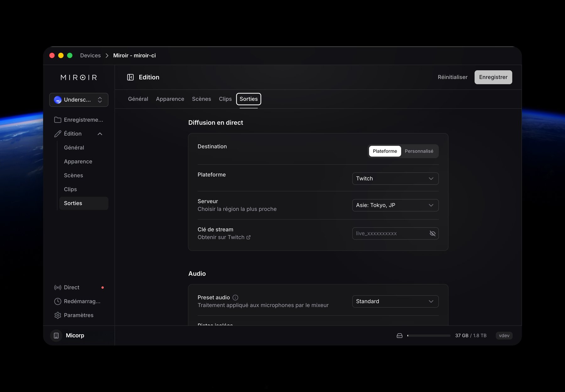Open the Twitch platform dropdown
The height and width of the screenshot is (392, 565).
(395, 178)
